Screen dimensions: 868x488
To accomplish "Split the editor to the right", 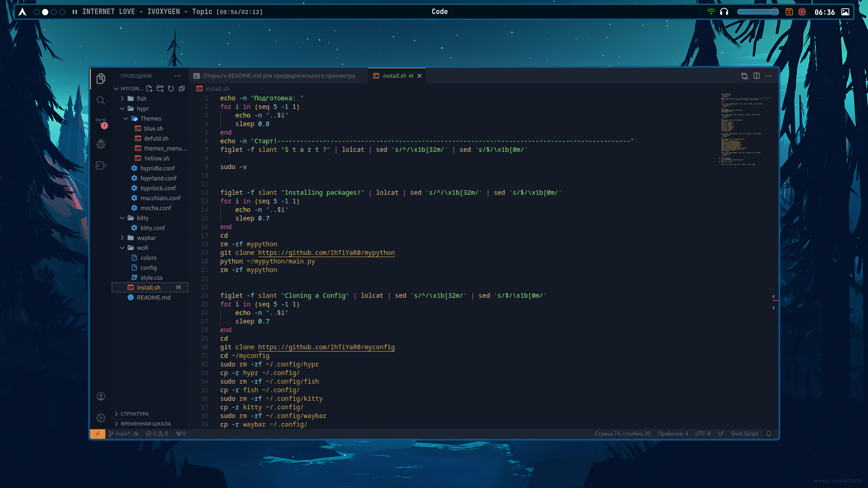I will coord(756,76).
